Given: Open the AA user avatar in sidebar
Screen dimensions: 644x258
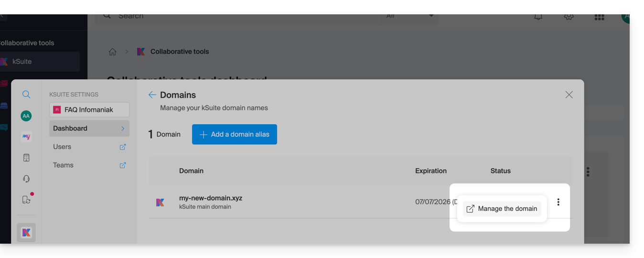Looking at the screenshot, I should (x=26, y=116).
